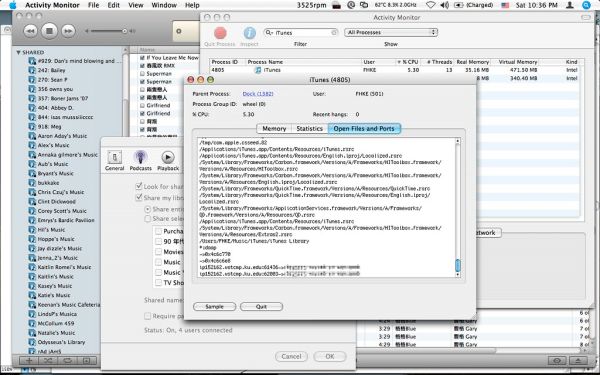
Task: Click the iTunes next track button
Action: point(68,31)
